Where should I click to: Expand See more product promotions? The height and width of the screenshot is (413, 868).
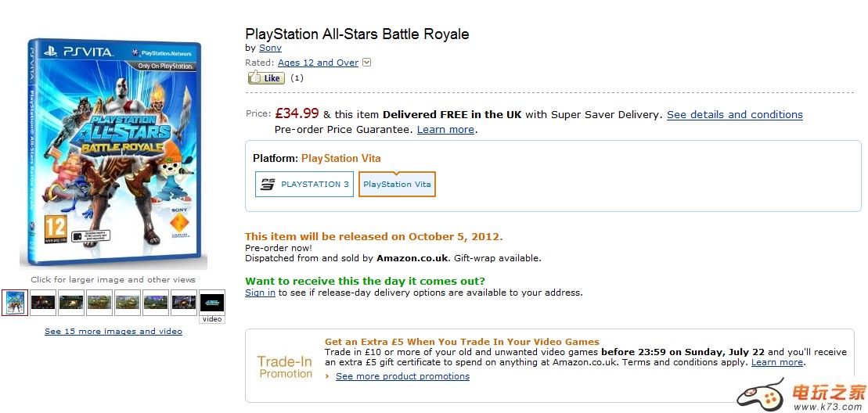click(x=402, y=376)
